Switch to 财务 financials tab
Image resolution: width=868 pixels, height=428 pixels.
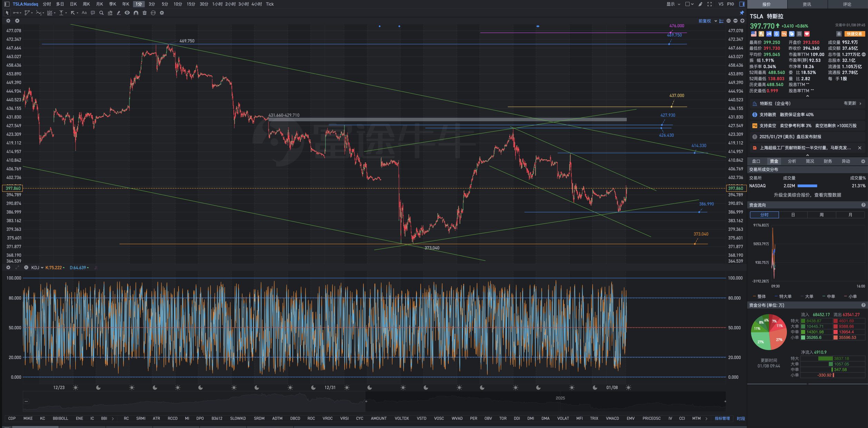tap(828, 161)
